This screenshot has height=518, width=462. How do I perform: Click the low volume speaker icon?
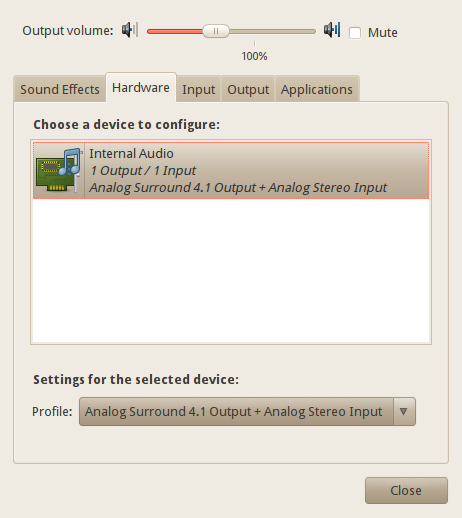tap(130, 30)
